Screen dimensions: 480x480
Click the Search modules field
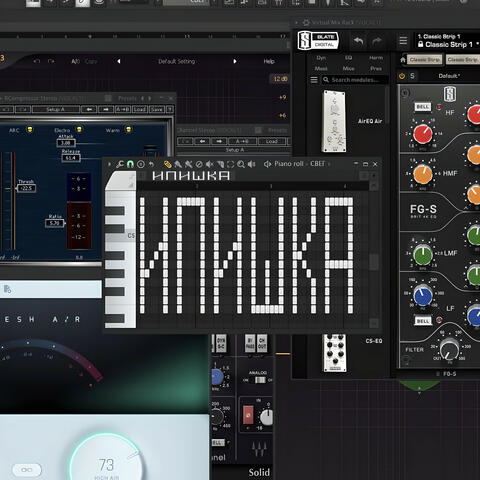[x=355, y=80]
